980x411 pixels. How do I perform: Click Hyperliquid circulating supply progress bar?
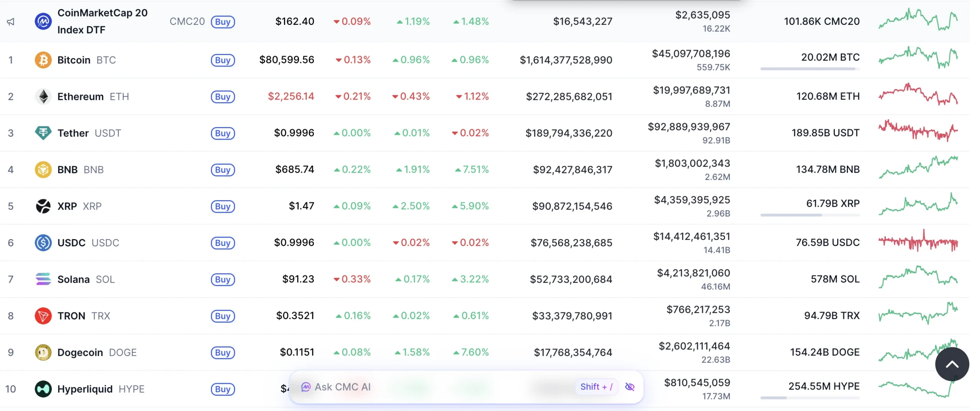click(x=810, y=398)
